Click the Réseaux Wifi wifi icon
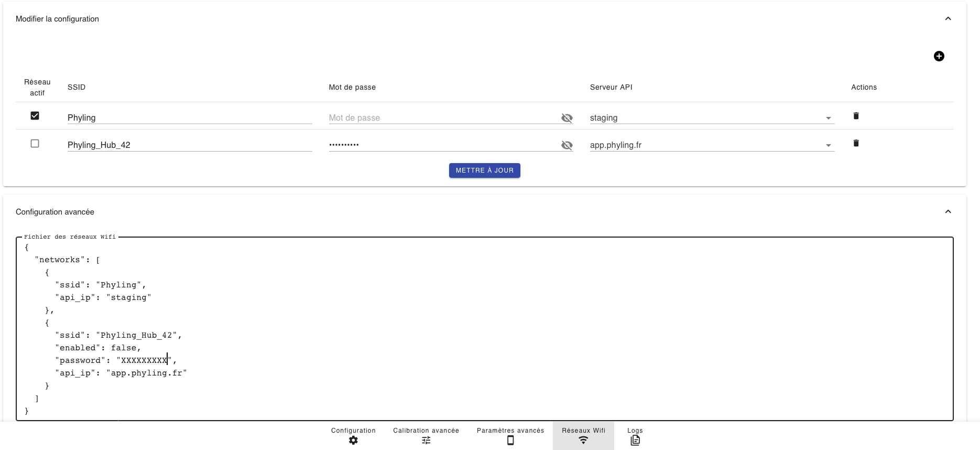This screenshot has height=450, width=980. click(583, 441)
